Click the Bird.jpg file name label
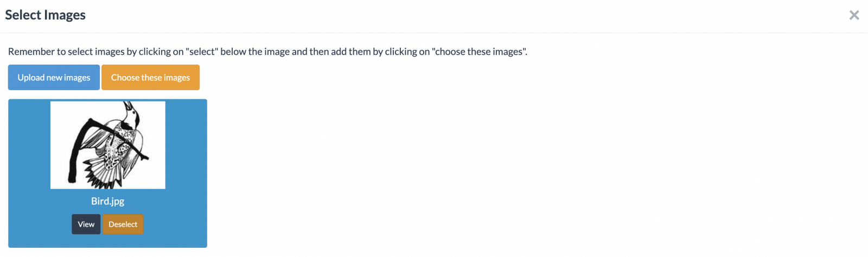This screenshot has width=868, height=257. (107, 201)
